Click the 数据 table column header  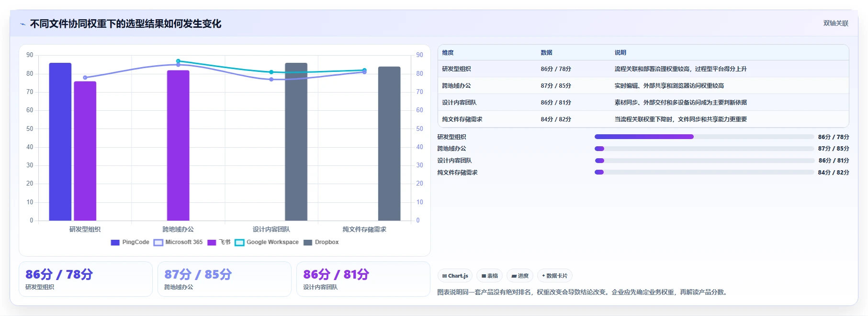coord(546,53)
